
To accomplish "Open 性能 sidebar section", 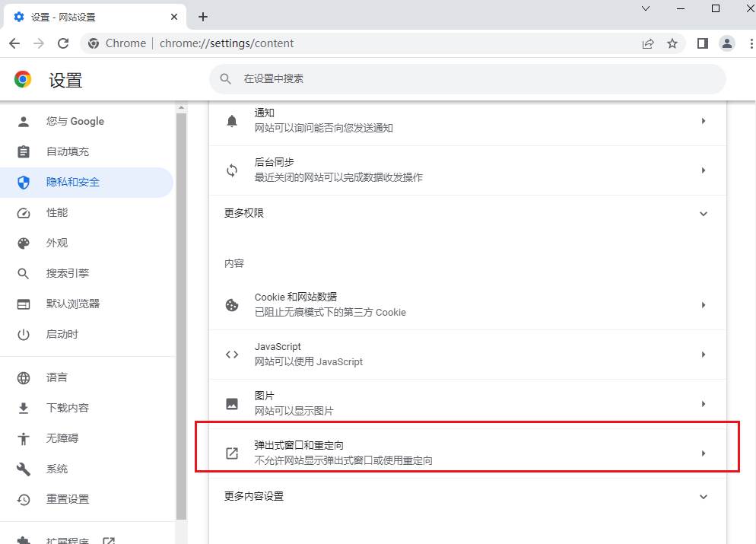I will (87, 213).
